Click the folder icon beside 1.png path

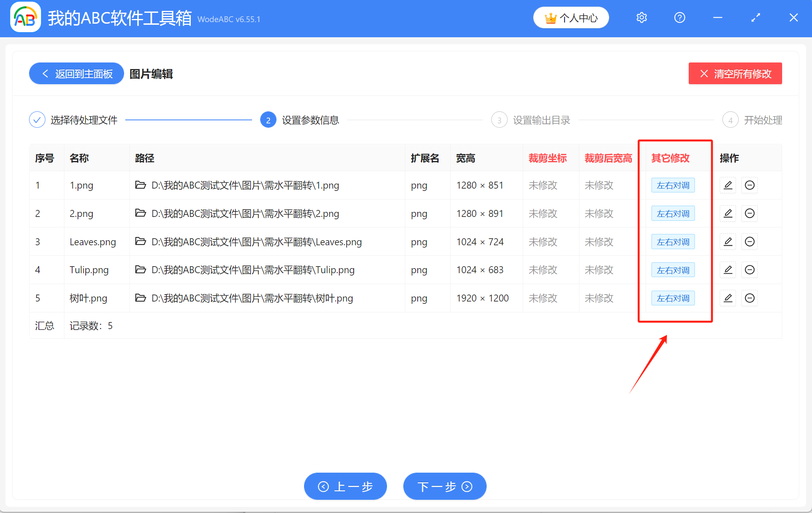click(x=140, y=185)
